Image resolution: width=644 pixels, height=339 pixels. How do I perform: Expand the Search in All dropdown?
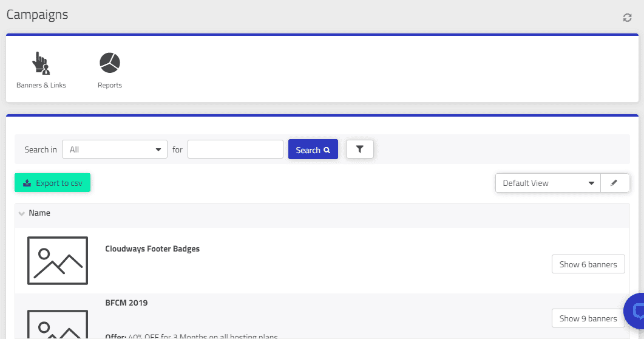point(115,149)
